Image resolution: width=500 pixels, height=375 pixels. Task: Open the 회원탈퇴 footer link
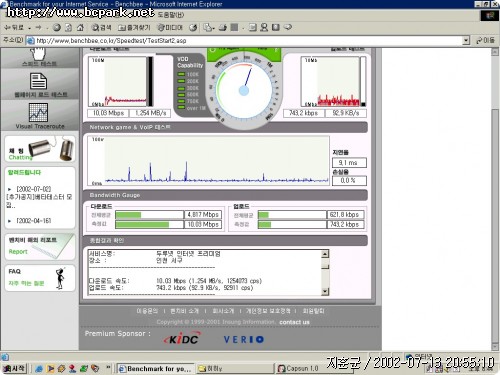313,311
